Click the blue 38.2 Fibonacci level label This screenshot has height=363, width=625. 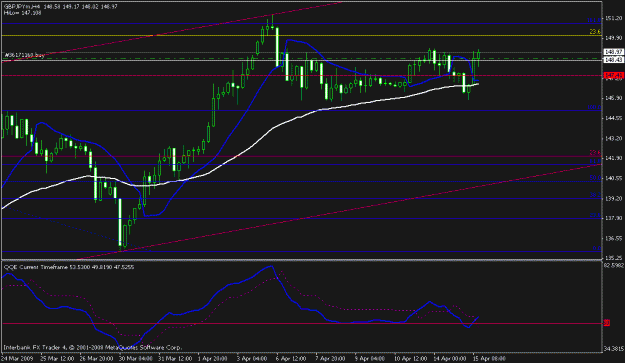[595, 195]
